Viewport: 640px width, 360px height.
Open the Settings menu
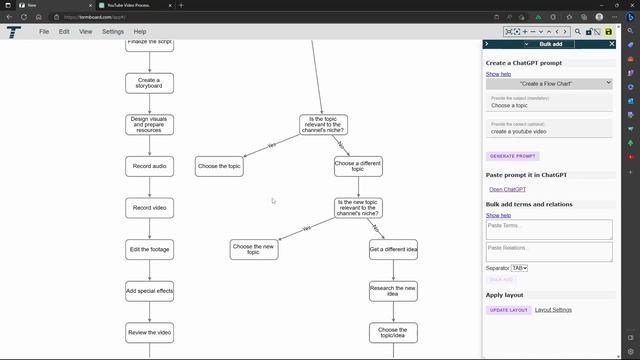(x=113, y=31)
